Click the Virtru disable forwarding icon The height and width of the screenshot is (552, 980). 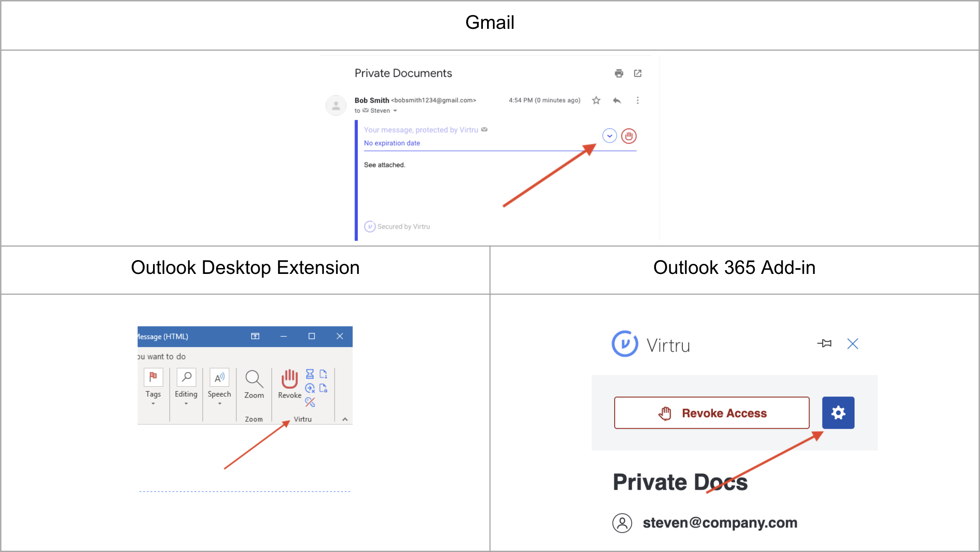[310, 388]
